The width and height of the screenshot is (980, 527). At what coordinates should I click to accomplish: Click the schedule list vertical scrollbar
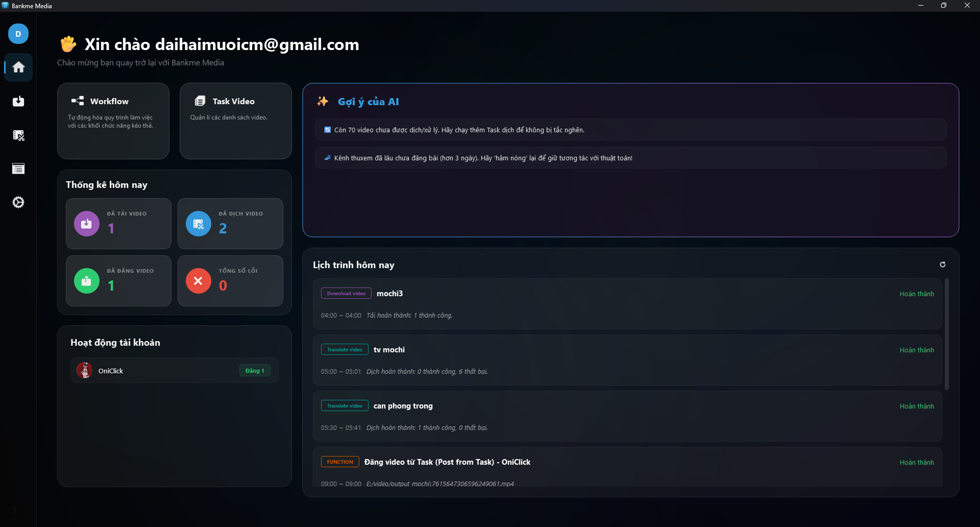pyautogui.click(x=947, y=334)
